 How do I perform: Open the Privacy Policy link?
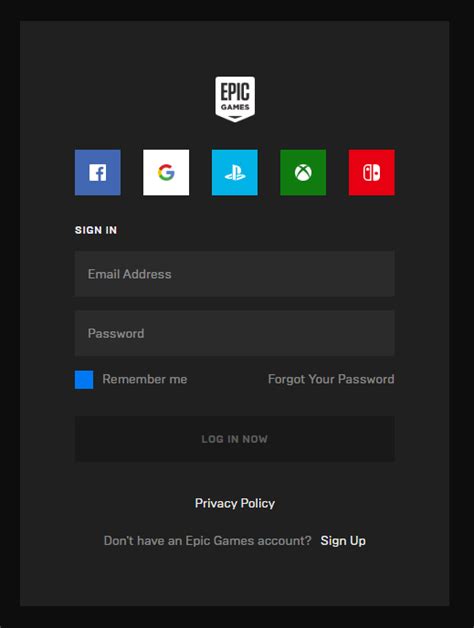coord(235,503)
